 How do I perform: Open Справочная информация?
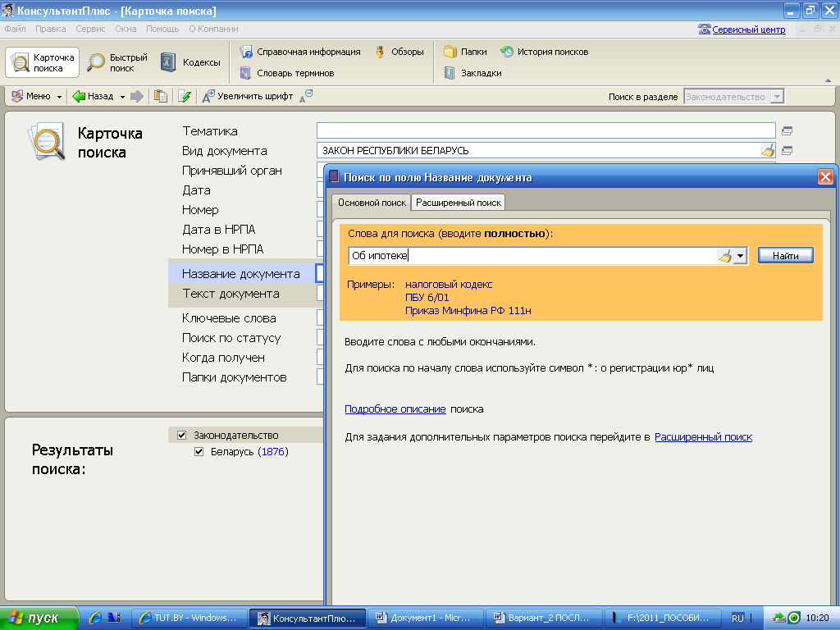click(300, 52)
